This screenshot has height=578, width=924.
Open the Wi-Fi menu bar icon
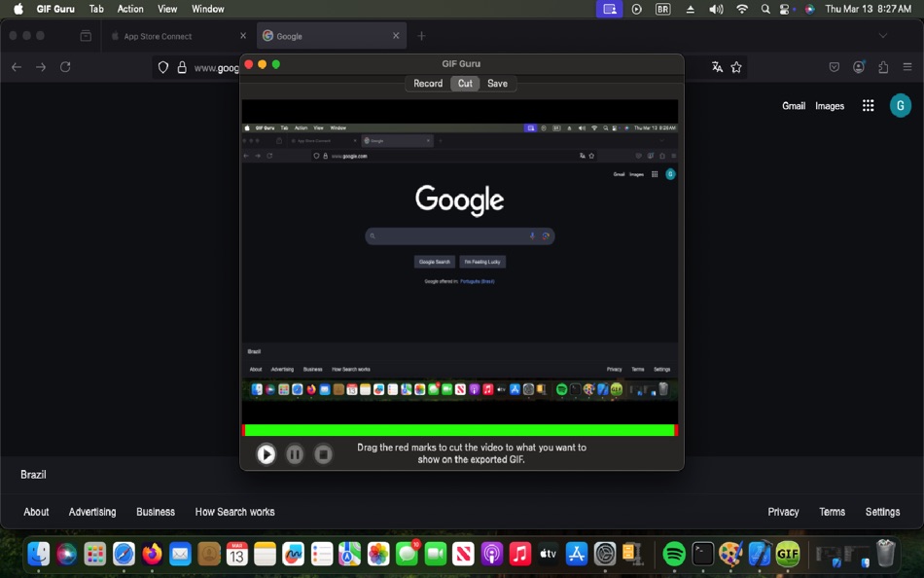click(742, 9)
